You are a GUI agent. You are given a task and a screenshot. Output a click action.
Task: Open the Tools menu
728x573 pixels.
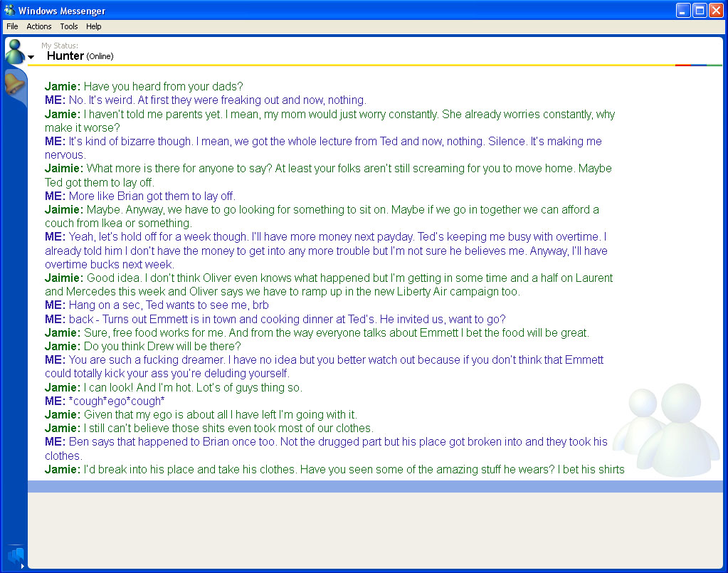tap(69, 26)
